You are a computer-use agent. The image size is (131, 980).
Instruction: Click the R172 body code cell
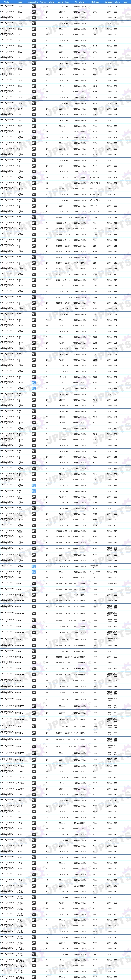click(95, 577)
